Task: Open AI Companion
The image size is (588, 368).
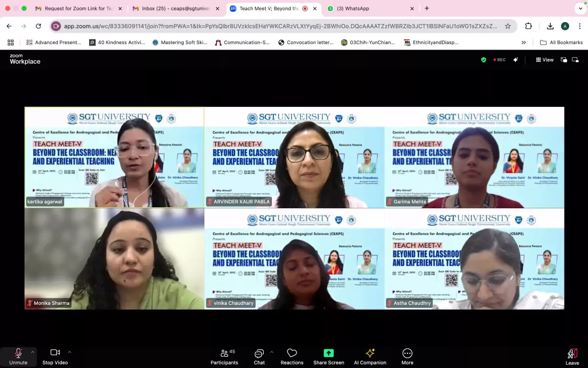Action: coord(370,356)
